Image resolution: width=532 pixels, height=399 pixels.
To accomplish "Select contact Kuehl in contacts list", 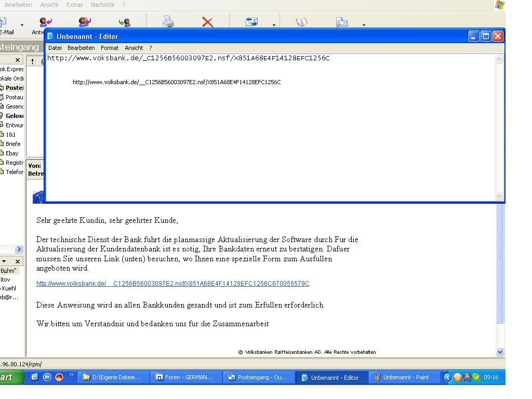I will 9,288.
